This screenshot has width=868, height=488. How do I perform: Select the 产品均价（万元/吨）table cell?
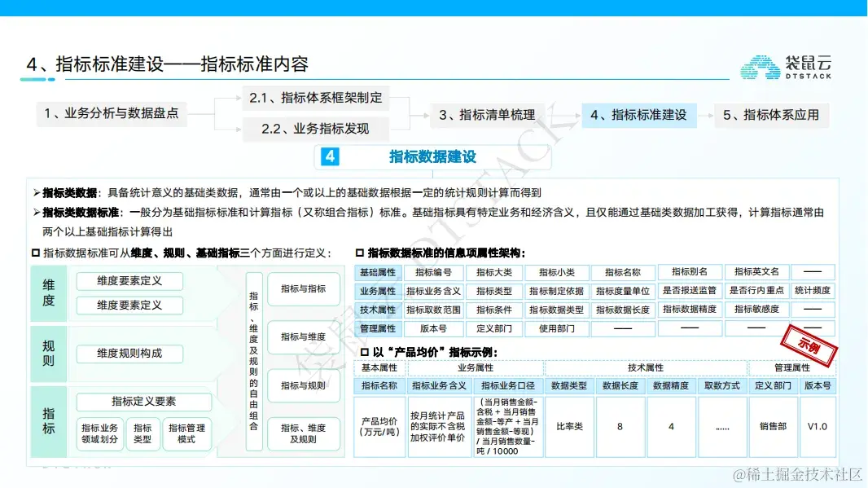379,425
